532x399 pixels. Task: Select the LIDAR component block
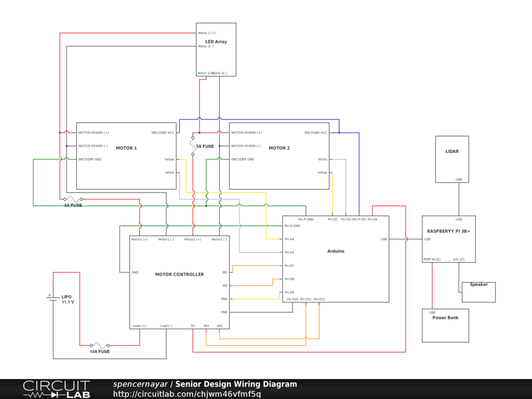(452, 159)
